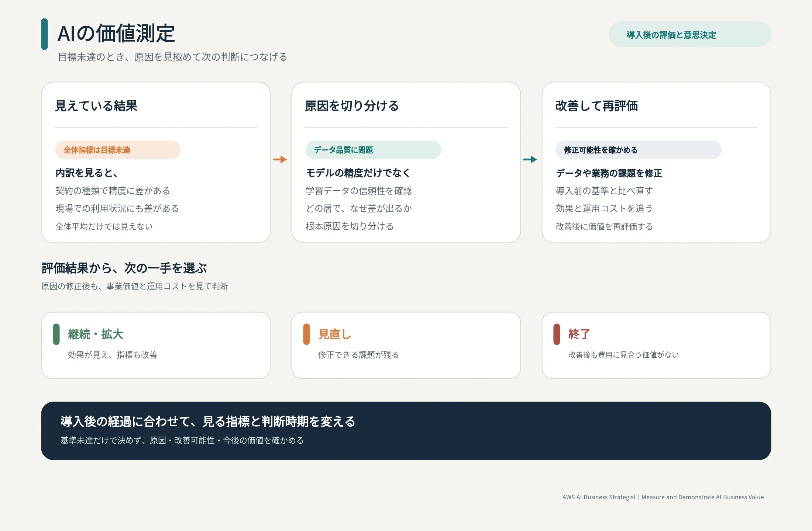
Task: Click banner text 基準未達だけで決めず、原因・改善可能性・今後の価値を確かめる
Action: tap(182, 441)
